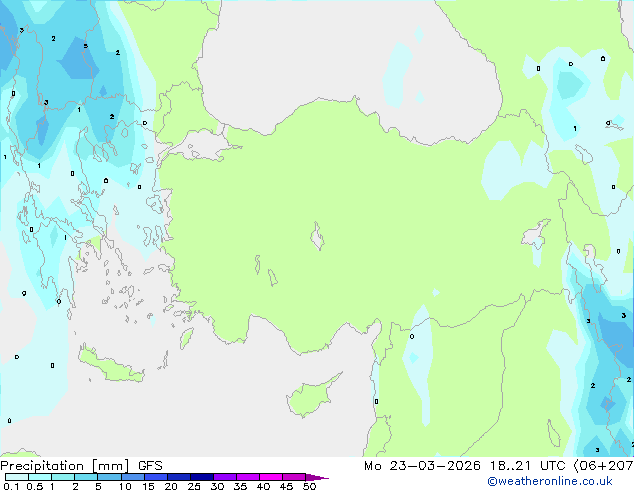Click the '35' legend value label
634x490 pixels.
pos(240,486)
